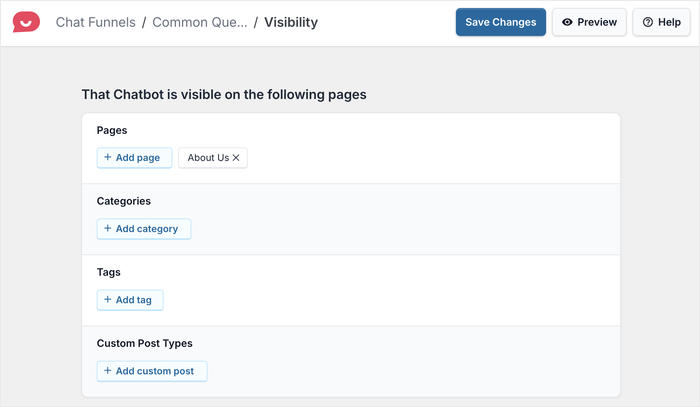Save changes with the blue button
Viewport: 700px width, 407px height.
click(x=500, y=22)
